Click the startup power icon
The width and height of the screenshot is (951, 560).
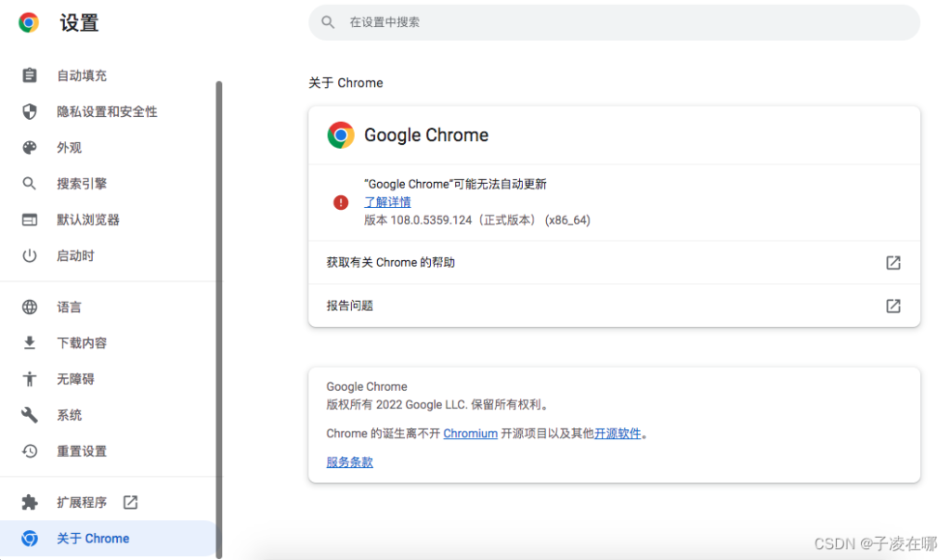coord(29,255)
